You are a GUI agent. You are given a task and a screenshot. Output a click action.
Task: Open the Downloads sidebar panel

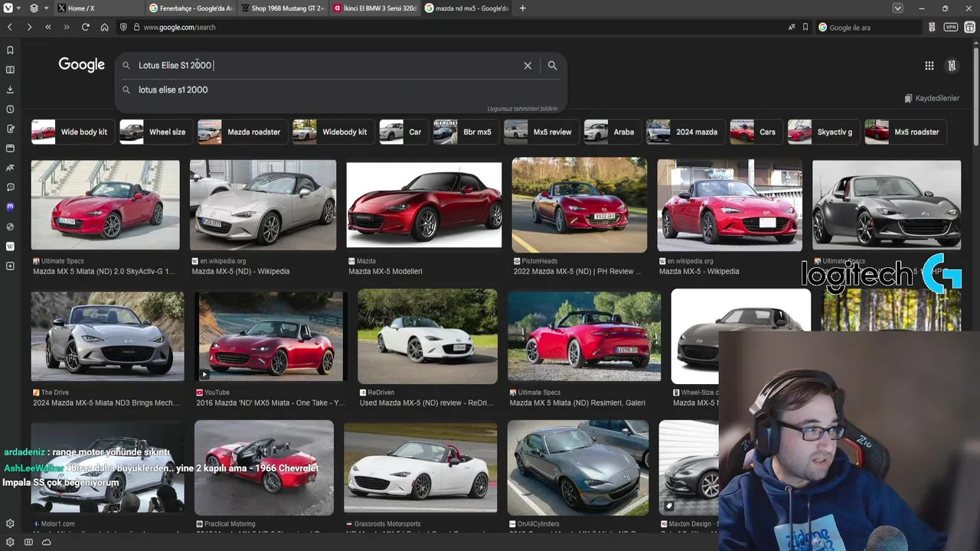[10, 90]
